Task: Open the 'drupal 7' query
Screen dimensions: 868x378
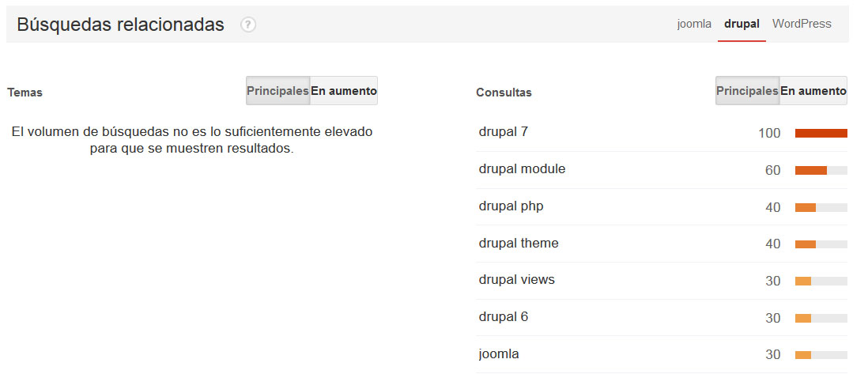Action: pos(504,132)
